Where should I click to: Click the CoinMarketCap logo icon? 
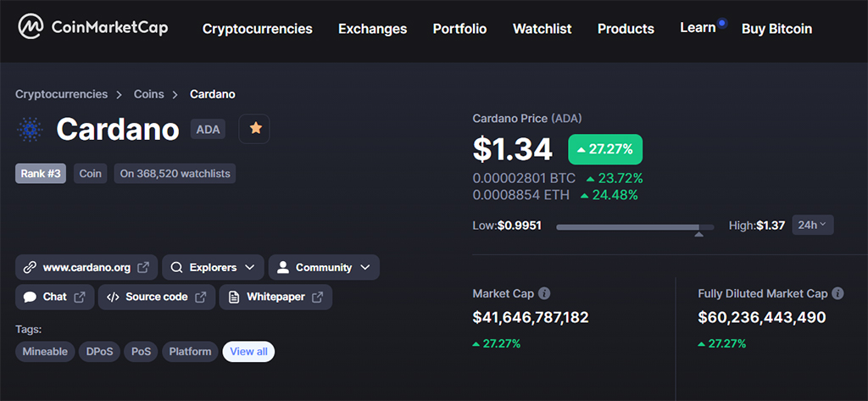pos(31,26)
